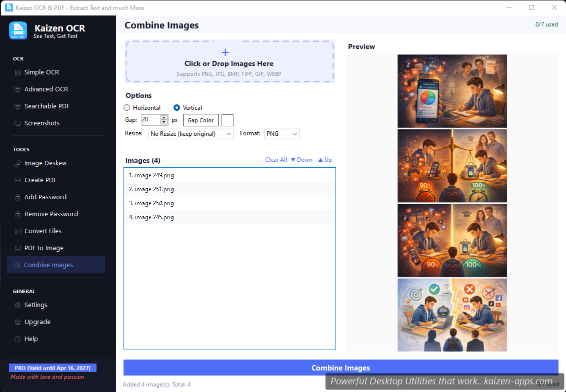Select the Image Deskew tool
Screen dimensions: 566x392
click(46, 163)
